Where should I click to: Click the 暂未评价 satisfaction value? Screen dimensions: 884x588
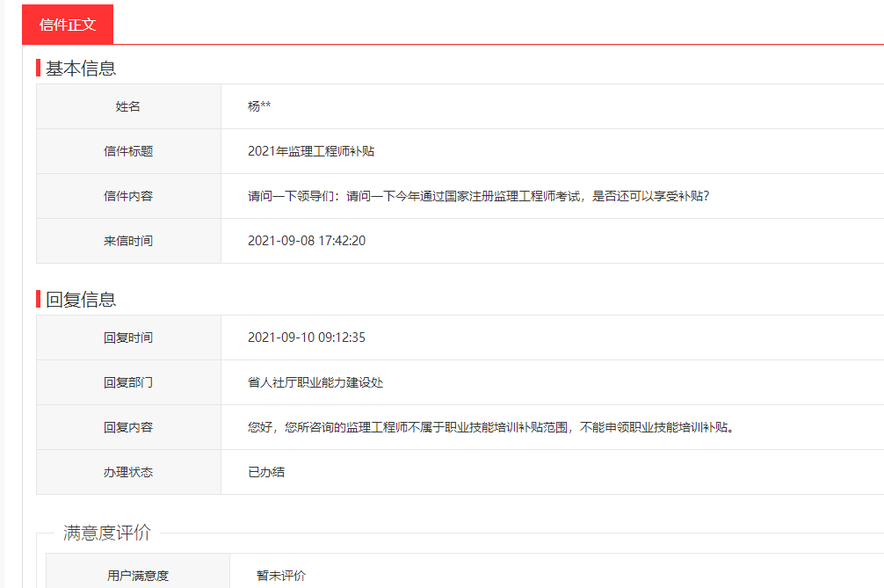pos(281,576)
